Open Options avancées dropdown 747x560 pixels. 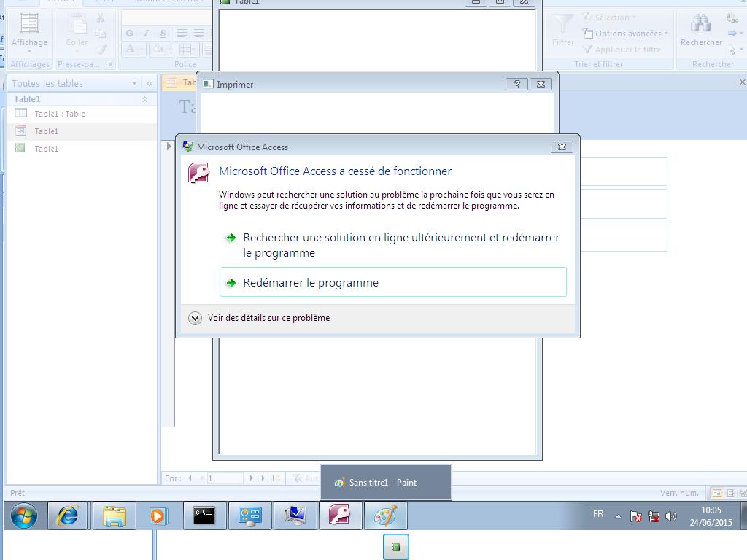(x=625, y=34)
